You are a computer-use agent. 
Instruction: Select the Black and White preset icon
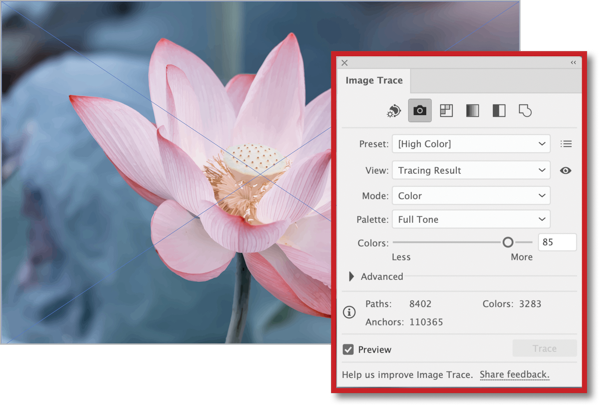(x=499, y=111)
